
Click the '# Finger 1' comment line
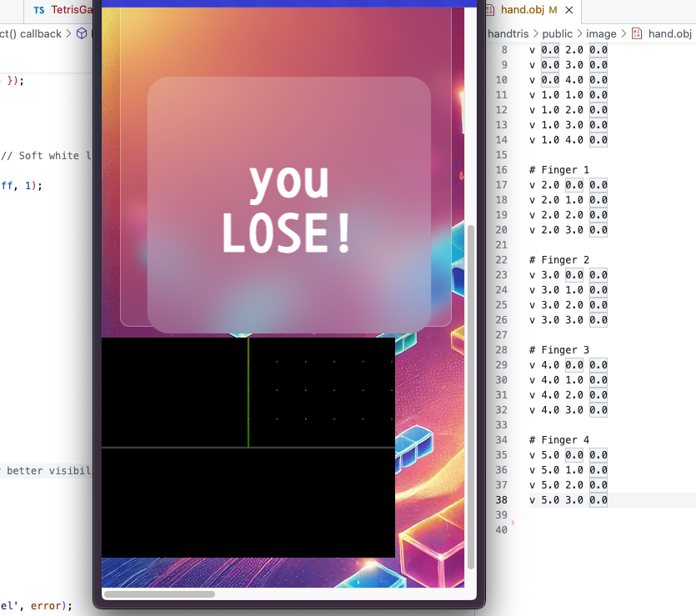pos(558,170)
